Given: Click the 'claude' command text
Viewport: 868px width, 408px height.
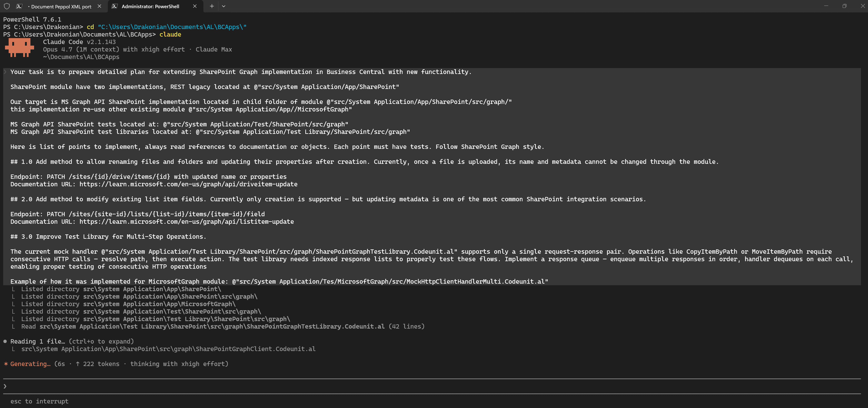Looking at the screenshot, I should click(x=170, y=34).
